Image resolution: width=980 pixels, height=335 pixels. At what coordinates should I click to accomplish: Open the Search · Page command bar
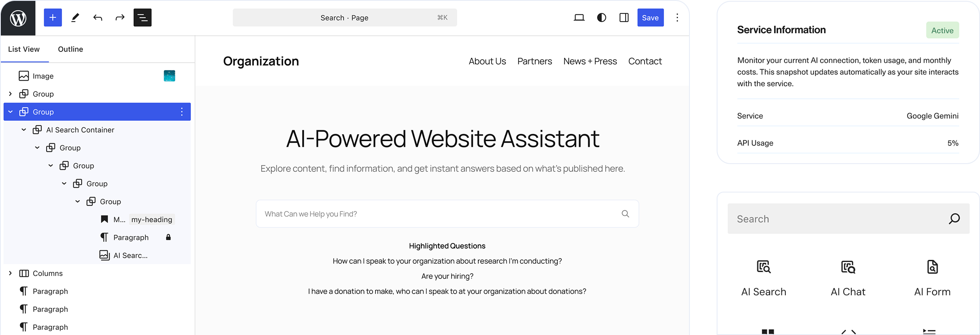[x=345, y=18]
